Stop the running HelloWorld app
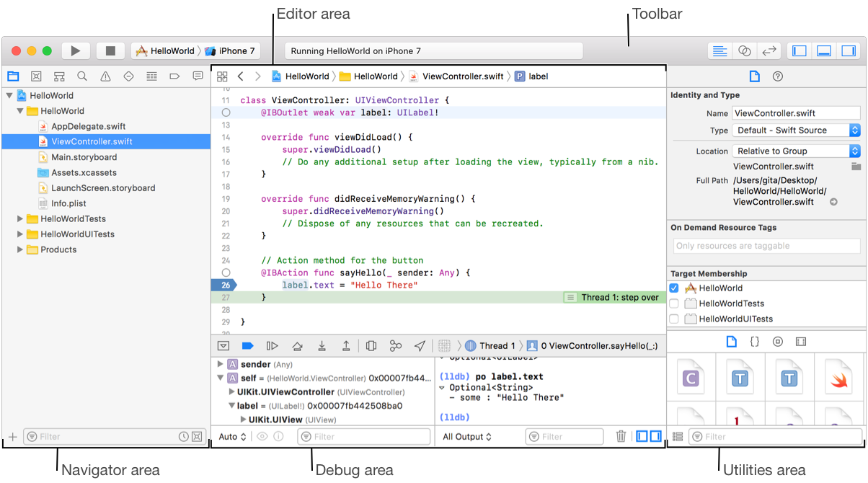This screenshot has height=483, width=868. (x=110, y=51)
